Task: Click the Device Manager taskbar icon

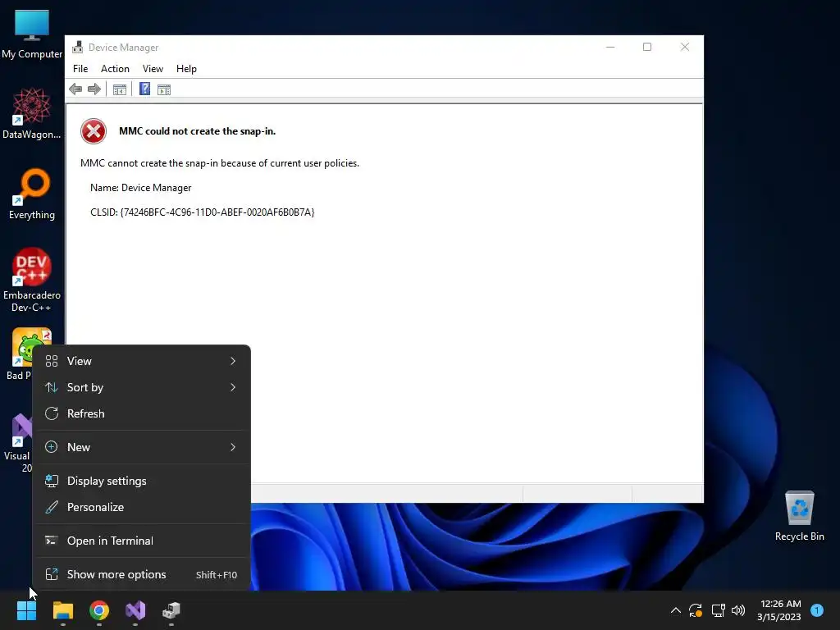Action: [171, 610]
